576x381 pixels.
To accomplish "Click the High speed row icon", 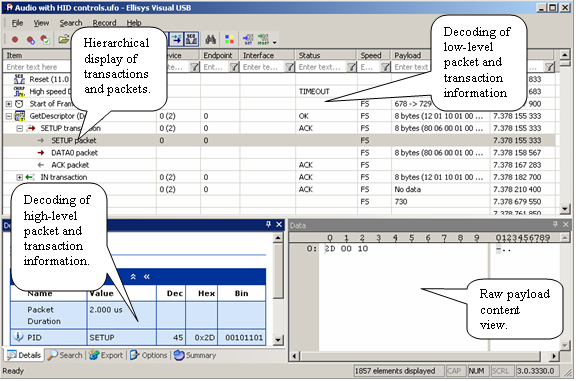I will [x=19, y=91].
